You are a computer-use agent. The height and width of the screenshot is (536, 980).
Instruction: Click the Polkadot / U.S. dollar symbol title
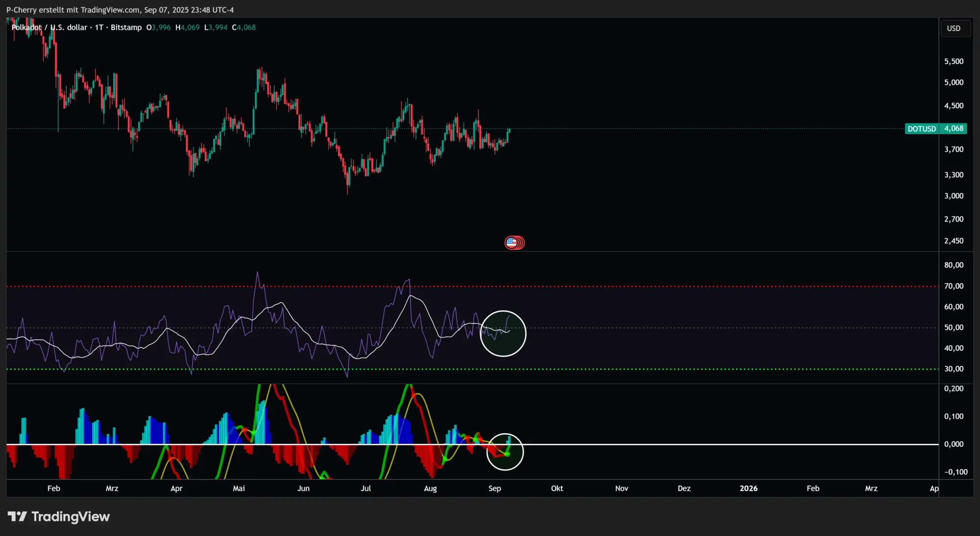tap(49, 27)
